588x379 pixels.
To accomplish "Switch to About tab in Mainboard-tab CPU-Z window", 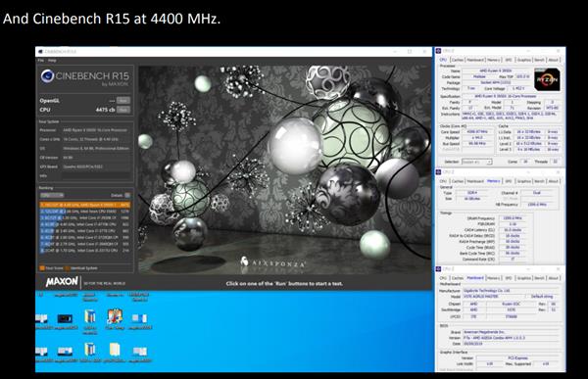I will (x=553, y=278).
